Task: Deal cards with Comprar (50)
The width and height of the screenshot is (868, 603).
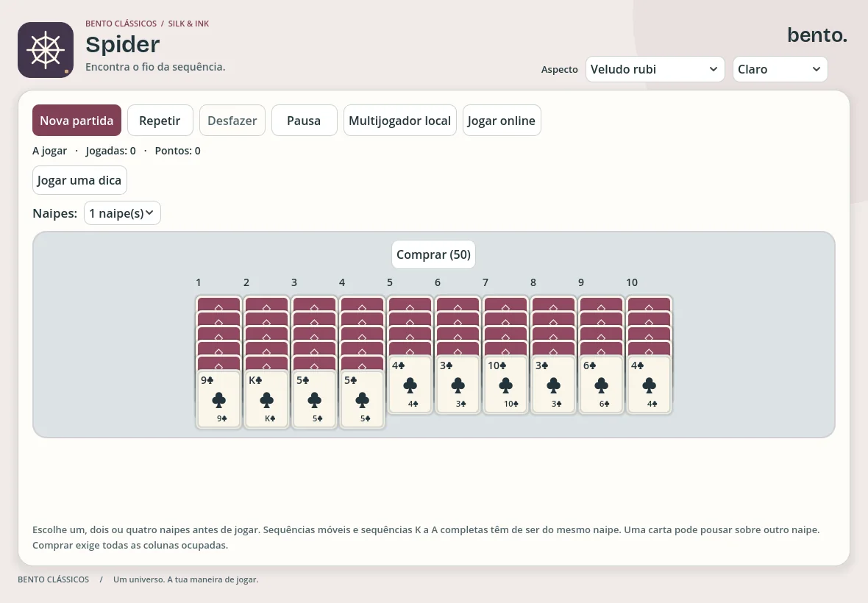Action: (433, 254)
